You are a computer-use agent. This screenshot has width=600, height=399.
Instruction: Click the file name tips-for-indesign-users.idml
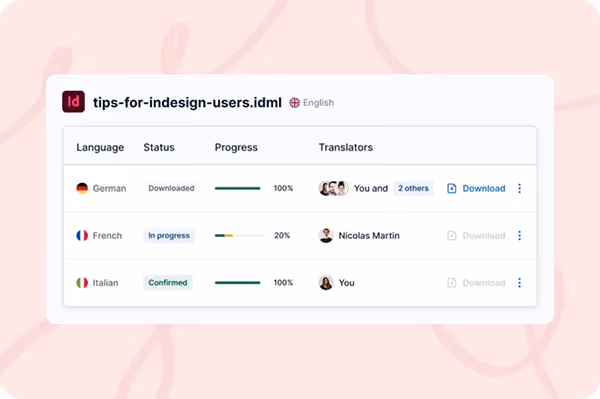pos(187,103)
